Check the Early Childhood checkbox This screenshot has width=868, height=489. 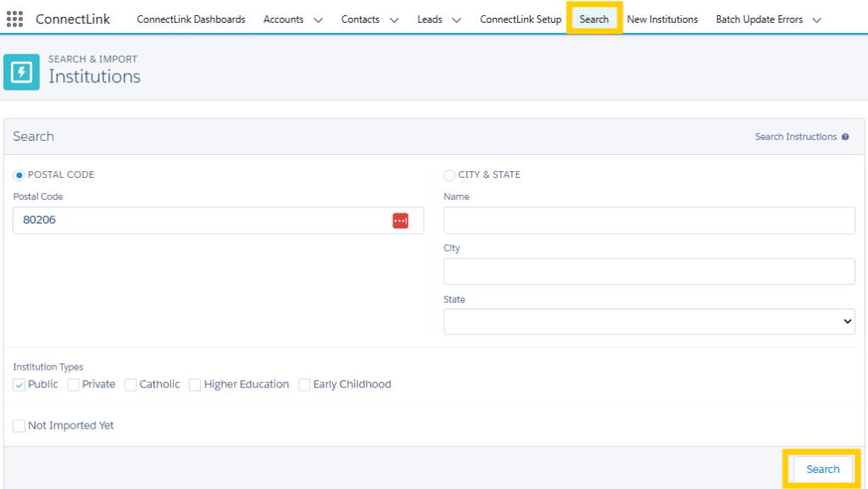coord(304,385)
